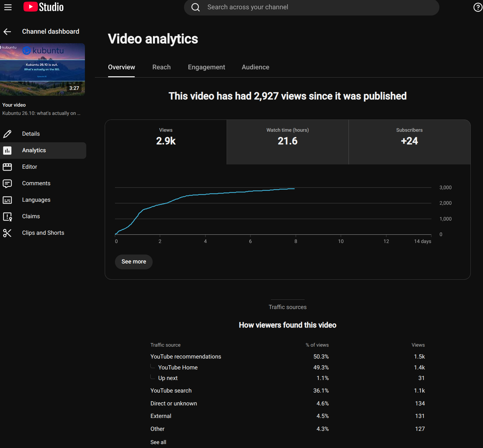This screenshot has width=483, height=448.
Task: Click the 50.3% of views value
Action: coord(321,357)
